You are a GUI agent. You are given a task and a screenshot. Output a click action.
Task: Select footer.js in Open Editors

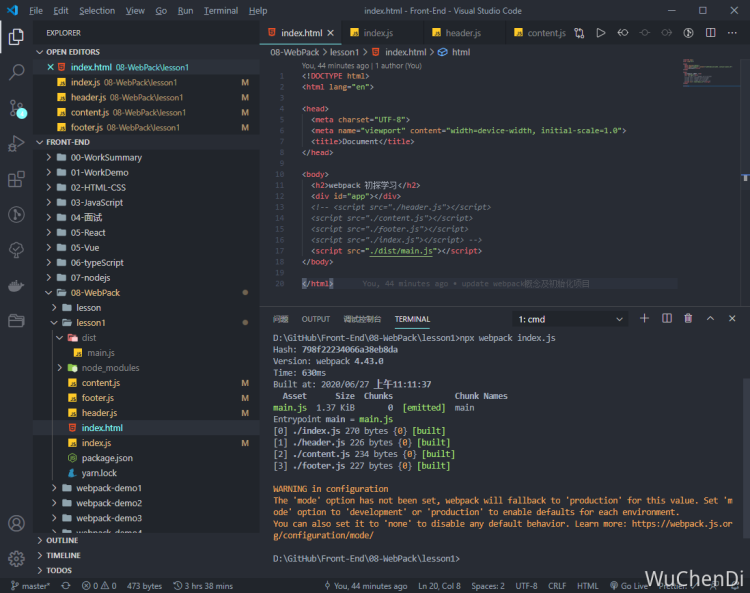(146, 127)
